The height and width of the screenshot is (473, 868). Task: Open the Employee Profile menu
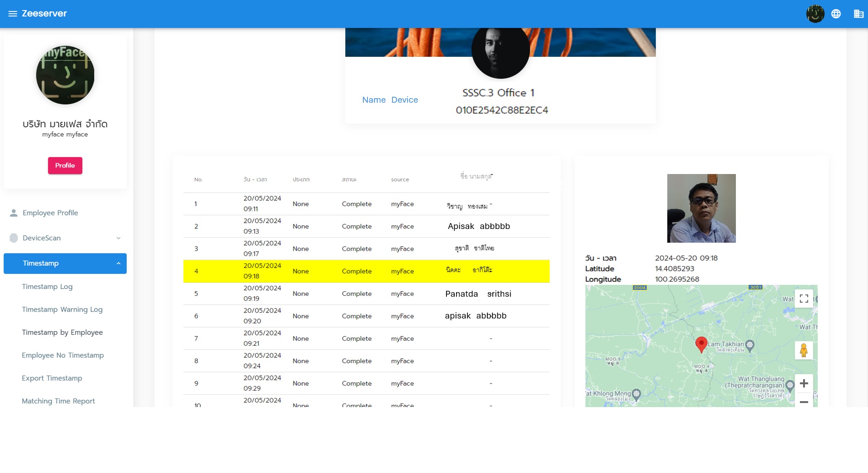(65, 213)
